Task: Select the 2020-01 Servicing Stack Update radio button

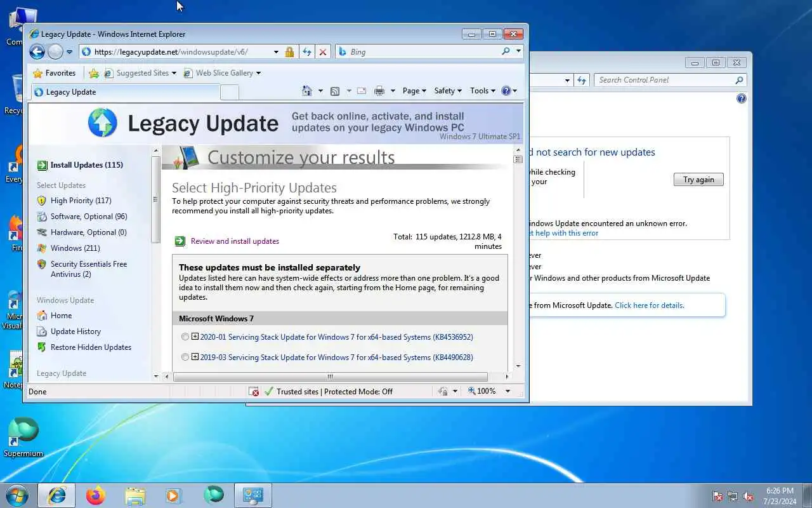Action: [185, 337]
